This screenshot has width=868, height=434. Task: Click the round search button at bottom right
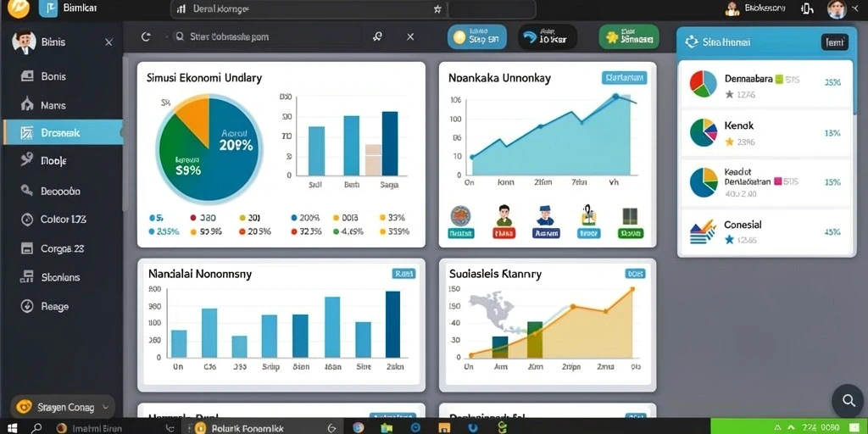848,400
